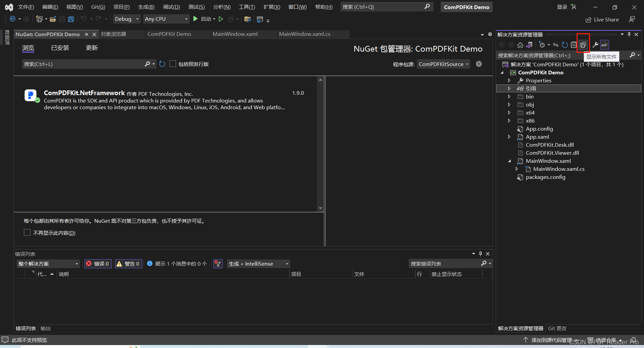644x348 pixels.
Task: Click the Refresh icon in Solution Explorer
Action: [x=565, y=45]
